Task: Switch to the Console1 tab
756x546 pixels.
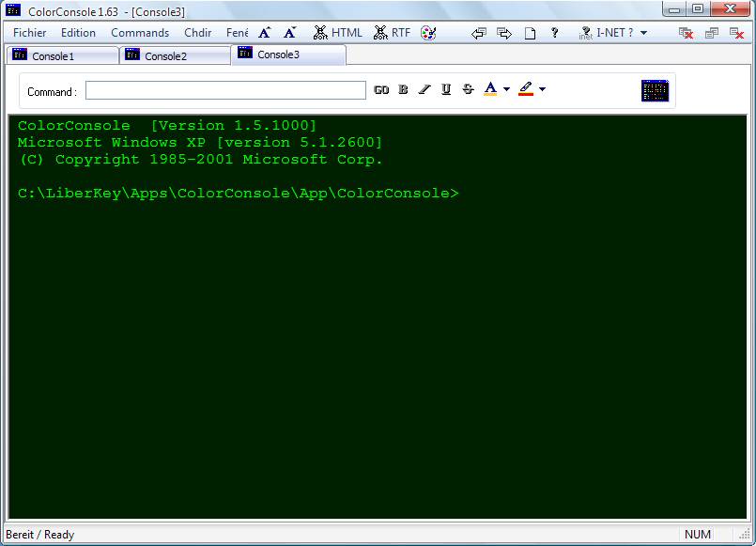Action: (63, 56)
